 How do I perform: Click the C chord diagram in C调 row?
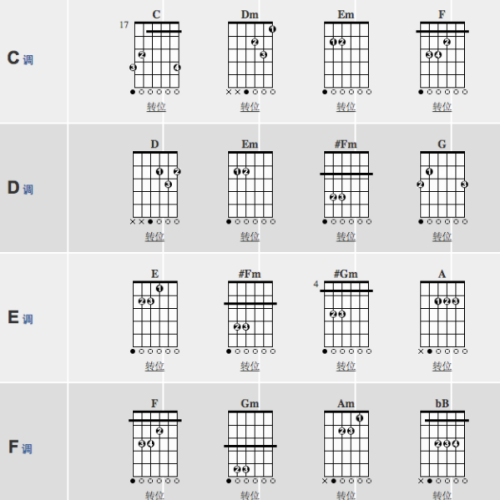[155, 53]
